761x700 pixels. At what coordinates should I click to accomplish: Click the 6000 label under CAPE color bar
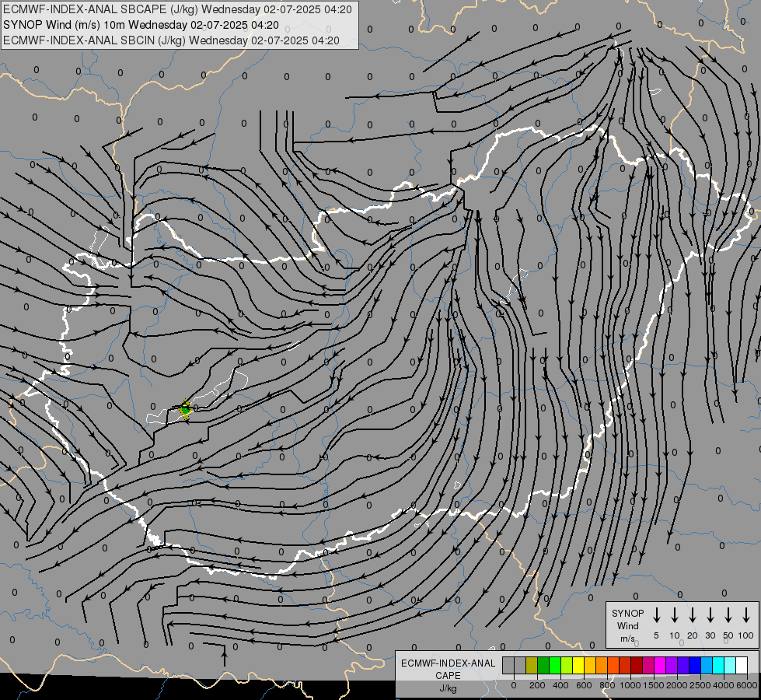[x=747, y=685]
